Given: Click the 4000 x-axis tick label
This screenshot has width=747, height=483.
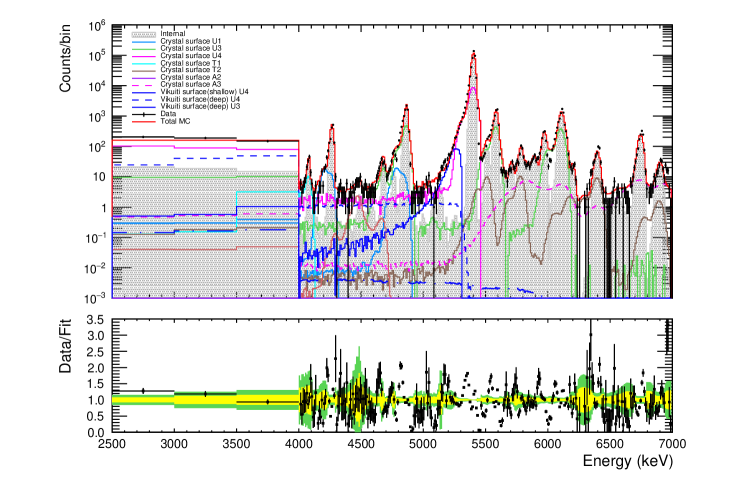Looking at the screenshot, I should [299, 444].
